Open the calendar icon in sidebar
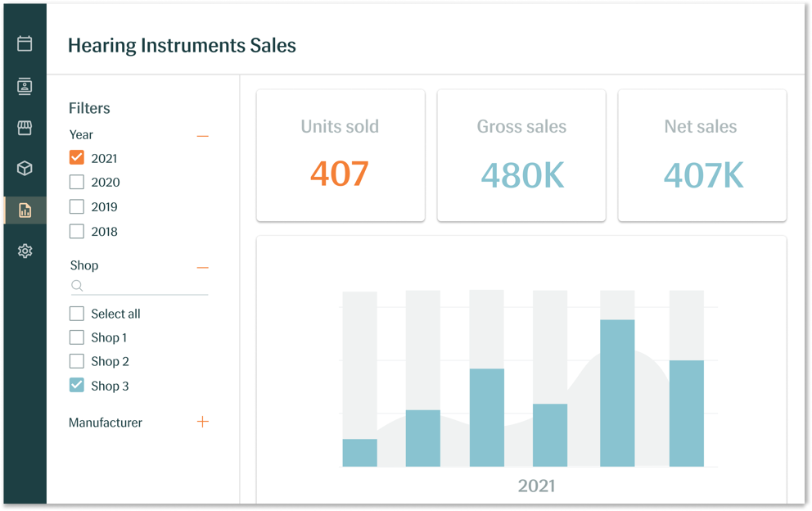The image size is (812, 511). click(25, 43)
